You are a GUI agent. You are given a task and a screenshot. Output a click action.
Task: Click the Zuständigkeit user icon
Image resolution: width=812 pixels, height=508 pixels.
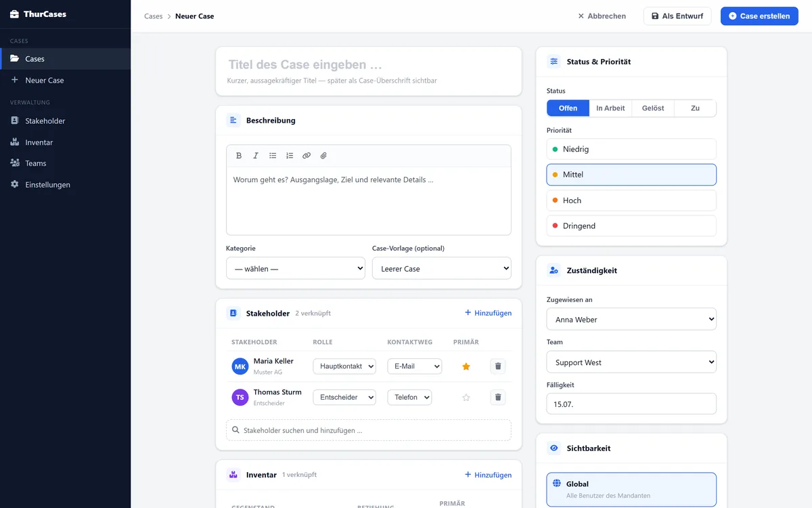(x=554, y=270)
